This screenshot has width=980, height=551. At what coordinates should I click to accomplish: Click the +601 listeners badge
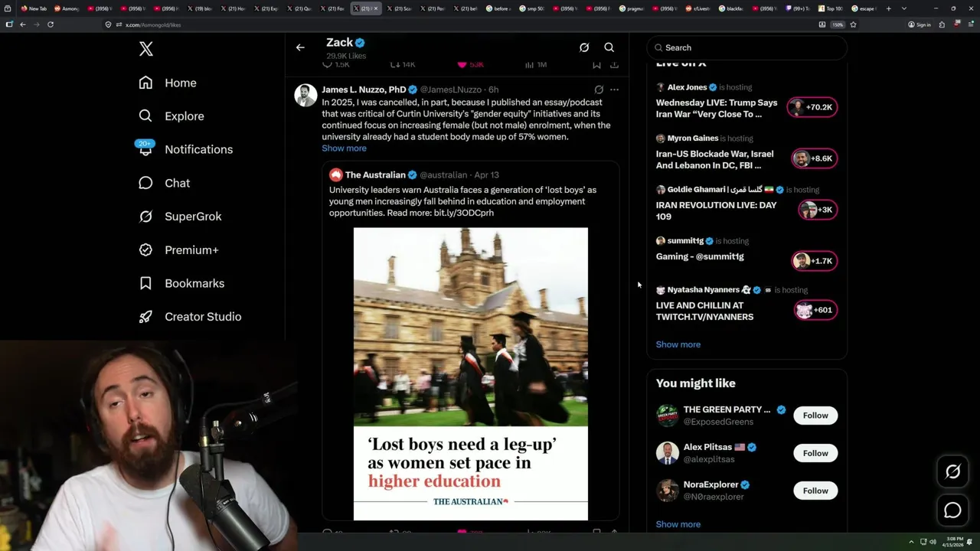pos(815,310)
